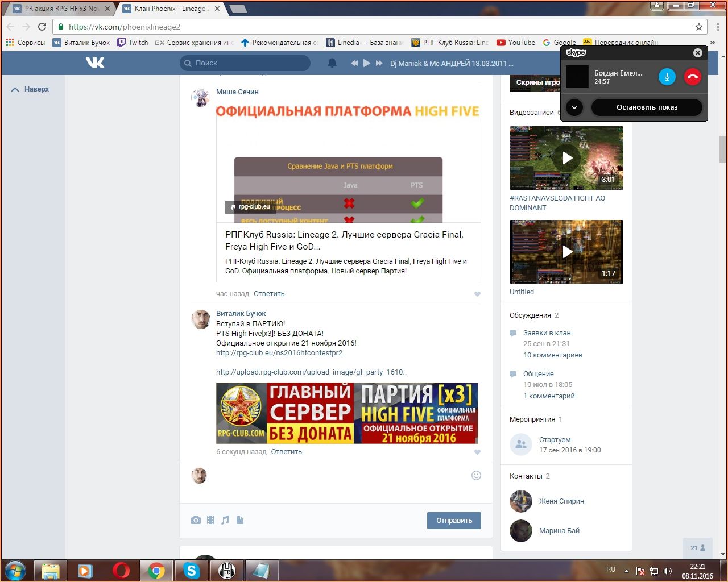The image size is (728, 582).
Task: Click the RU language indicator
Action: 611,569
